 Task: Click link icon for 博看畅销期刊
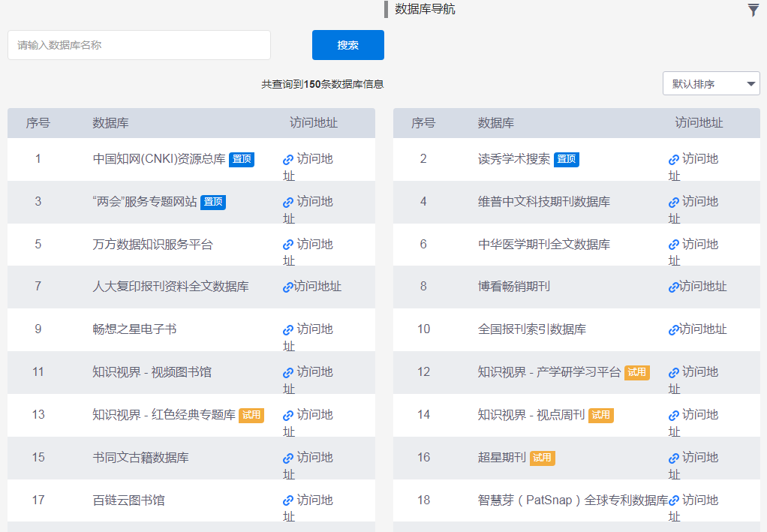click(674, 287)
